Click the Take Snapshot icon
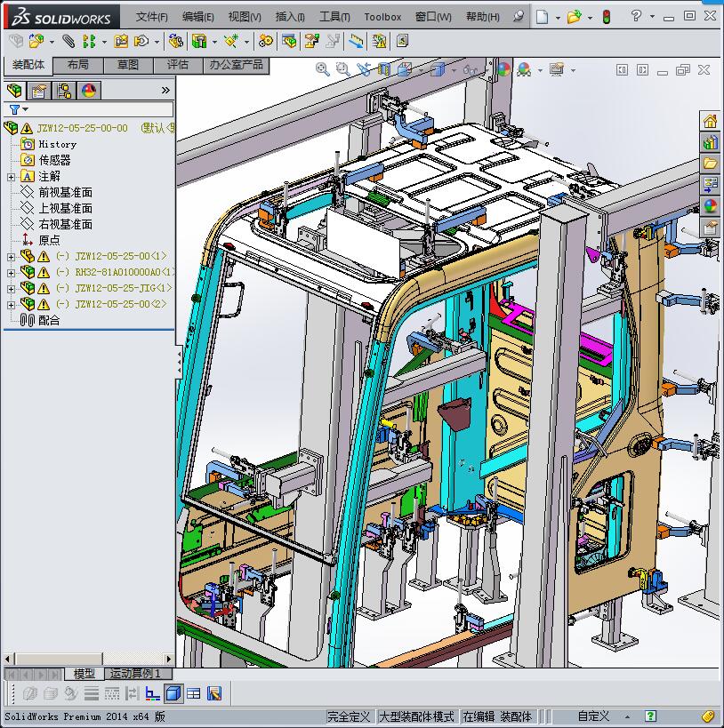 click(402, 41)
